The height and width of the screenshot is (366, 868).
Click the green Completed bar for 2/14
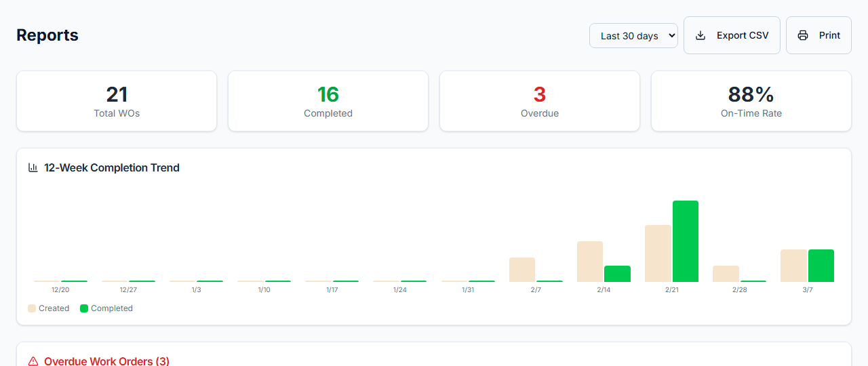coord(617,274)
